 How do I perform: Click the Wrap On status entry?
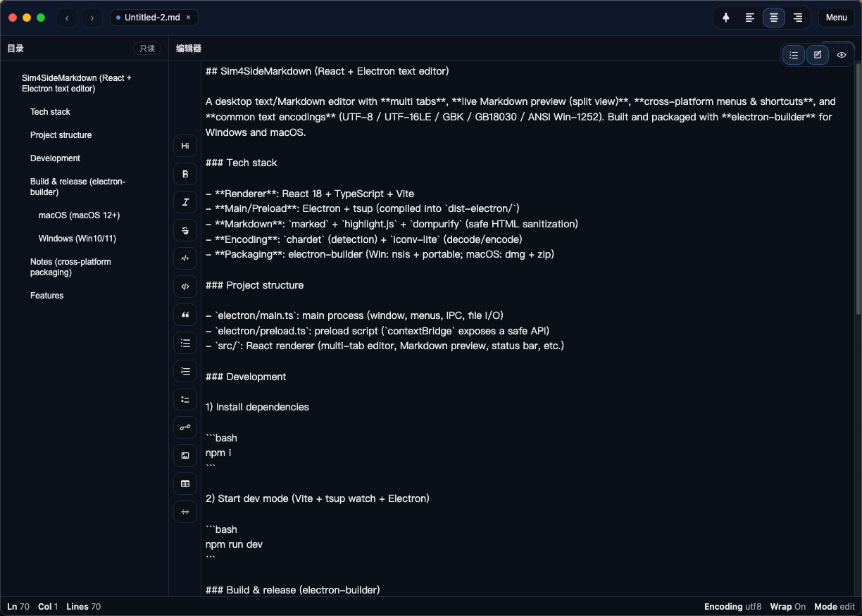[788, 607]
